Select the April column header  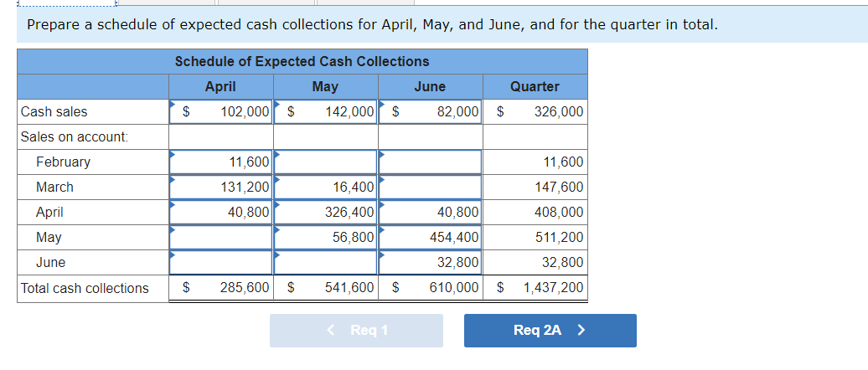pos(220,87)
